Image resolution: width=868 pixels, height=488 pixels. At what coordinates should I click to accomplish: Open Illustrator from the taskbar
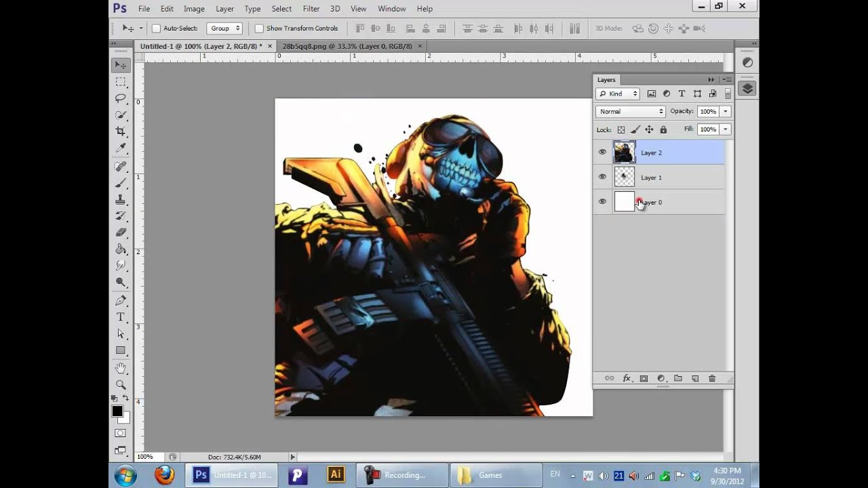pyautogui.click(x=335, y=475)
